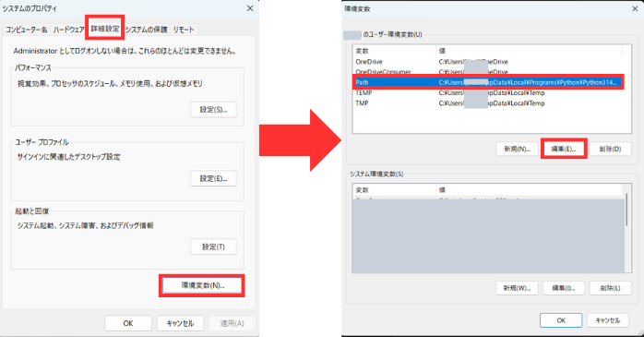Click 値 column header in system variables
Viewport: 644px width, 337px height.
point(529,190)
